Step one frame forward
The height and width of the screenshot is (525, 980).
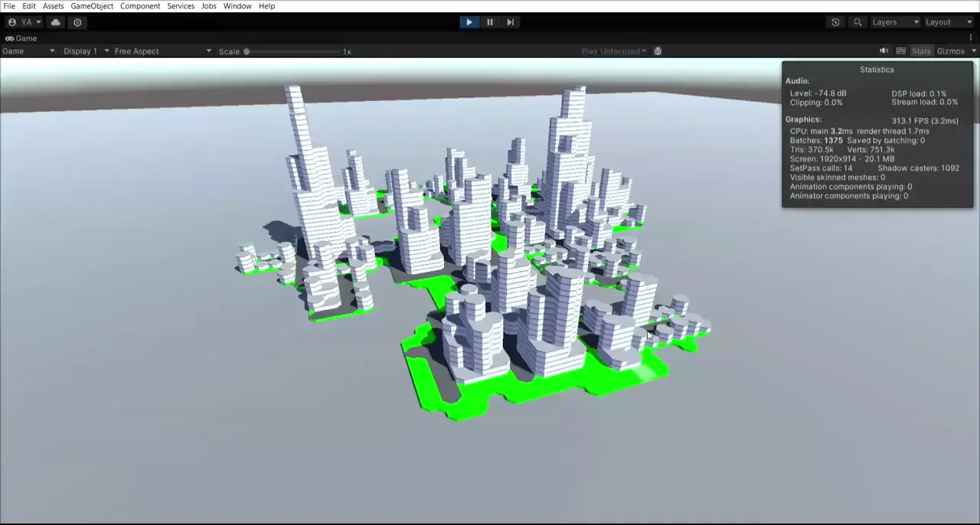510,21
